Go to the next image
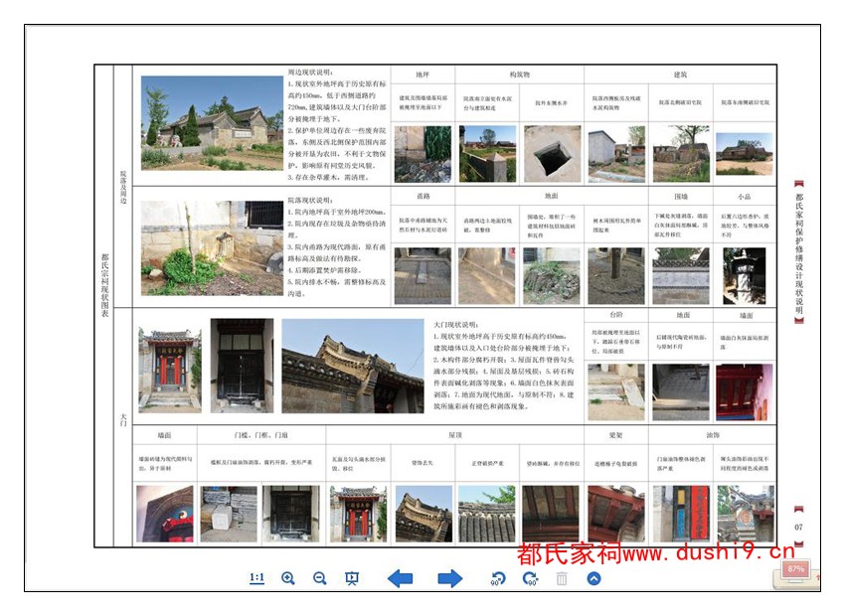845x616 pixels. [449, 578]
